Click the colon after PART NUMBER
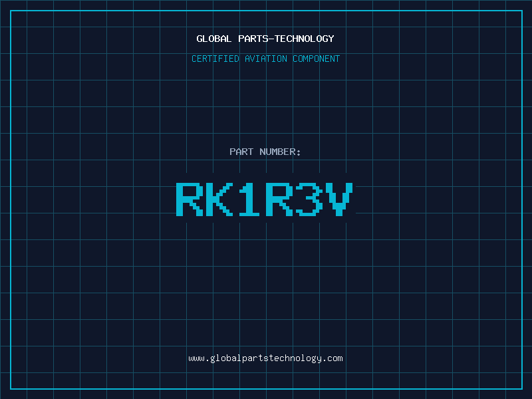Viewport: 532px width, 399px height. coord(299,153)
